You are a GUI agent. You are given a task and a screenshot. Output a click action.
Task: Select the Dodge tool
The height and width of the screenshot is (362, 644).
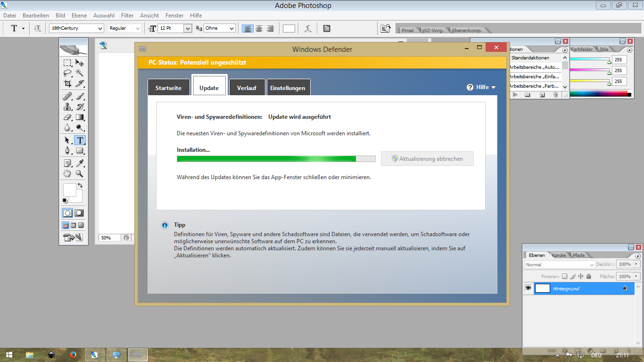click(80, 128)
